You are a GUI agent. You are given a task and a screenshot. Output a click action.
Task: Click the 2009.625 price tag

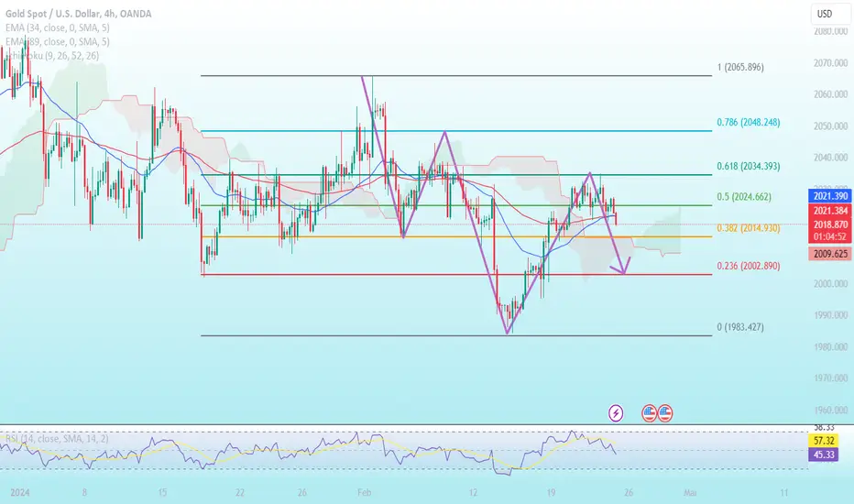point(829,253)
